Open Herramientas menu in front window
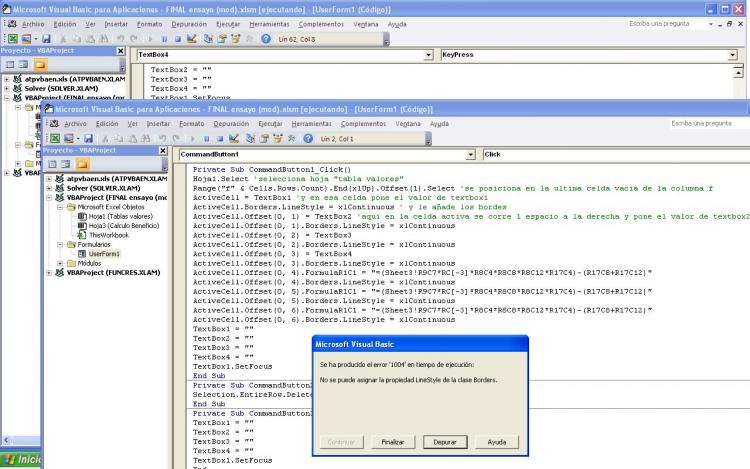The image size is (750, 469). coord(311,124)
